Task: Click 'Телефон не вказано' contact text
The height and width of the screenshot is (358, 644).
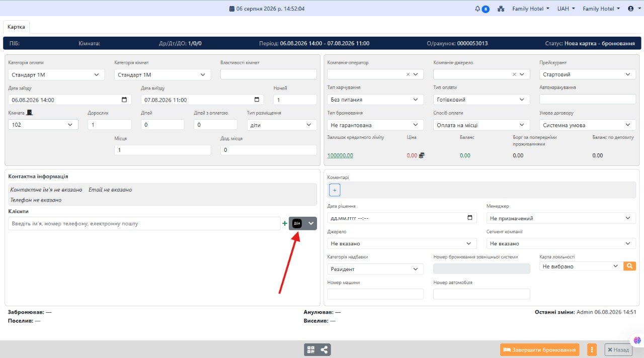Action: (36, 200)
